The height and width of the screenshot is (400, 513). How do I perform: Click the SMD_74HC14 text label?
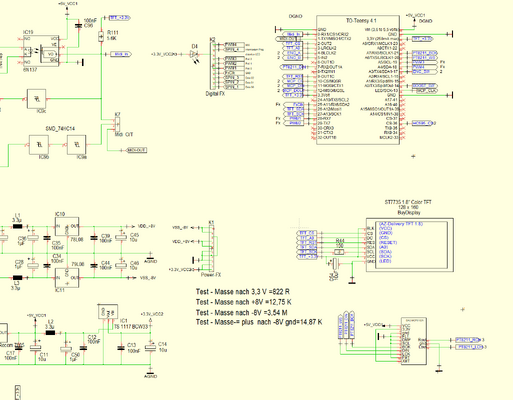60,128
